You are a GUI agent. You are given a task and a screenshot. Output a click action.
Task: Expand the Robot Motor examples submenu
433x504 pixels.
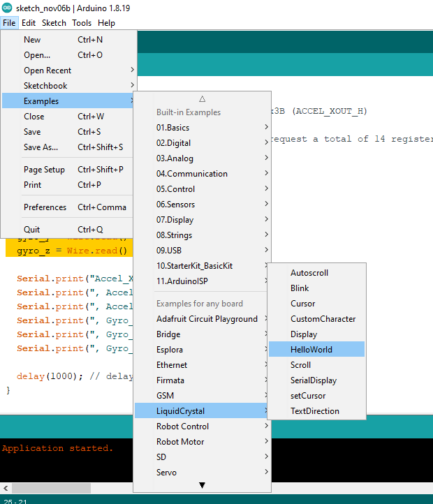tap(202, 442)
